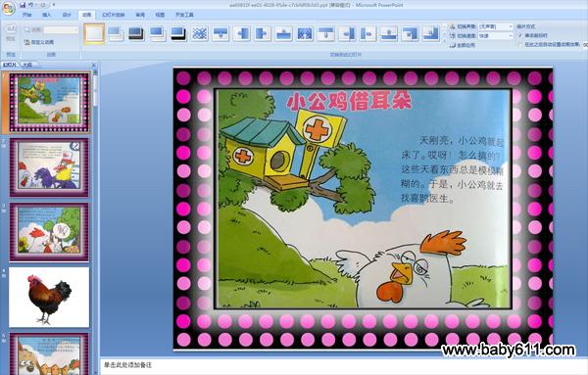The image size is (588, 375).
Task: Click the Office button logo
Action: coord(8,8)
